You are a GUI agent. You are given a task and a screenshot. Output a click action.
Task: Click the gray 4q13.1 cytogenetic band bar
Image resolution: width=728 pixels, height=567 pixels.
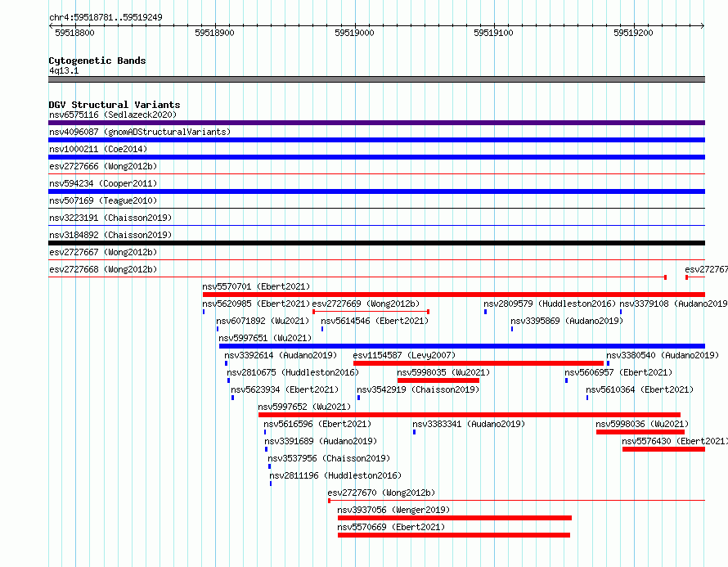click(376, 79)
